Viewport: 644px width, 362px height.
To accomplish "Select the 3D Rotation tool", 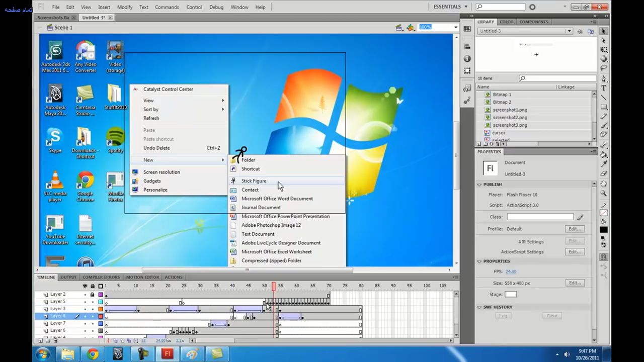I will [x=604, y=58].
